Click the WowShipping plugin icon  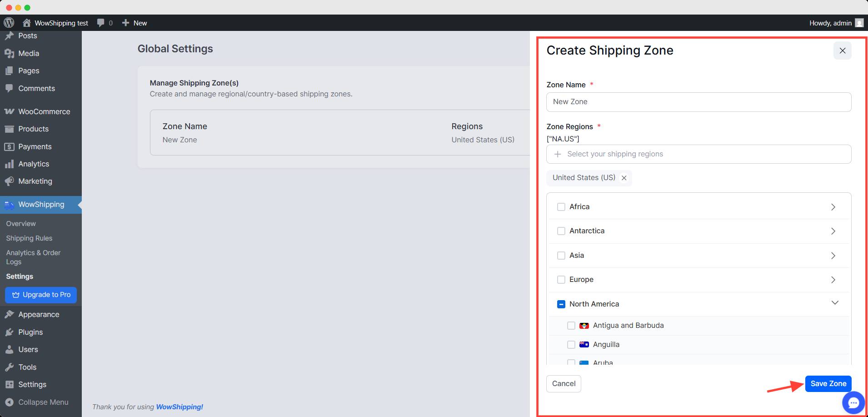point(9,205)
